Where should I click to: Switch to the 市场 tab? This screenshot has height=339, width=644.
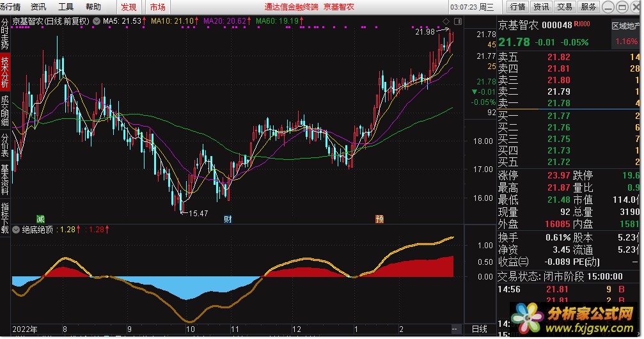[157, 7]
